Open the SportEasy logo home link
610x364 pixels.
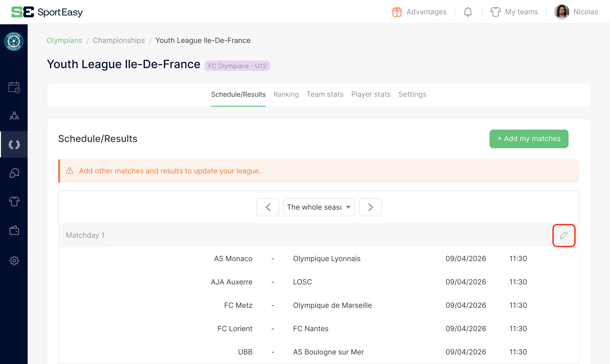pos(47,12)
